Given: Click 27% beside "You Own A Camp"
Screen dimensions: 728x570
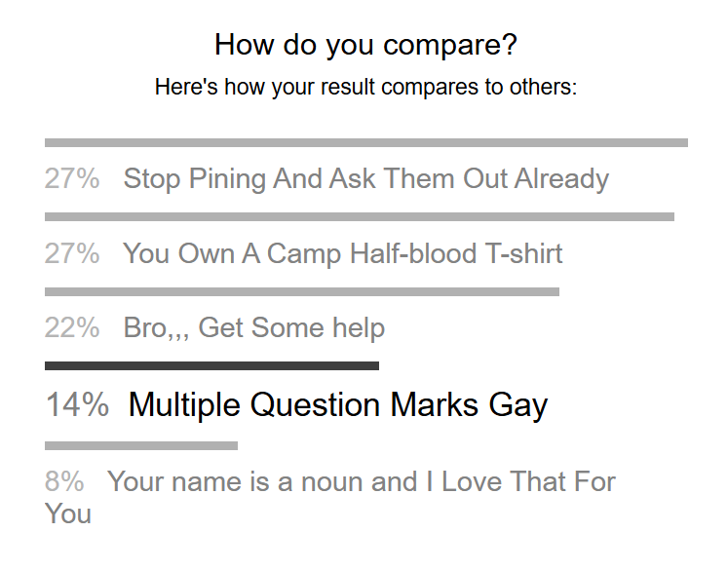Looking at the screenshot, I should [72, 254].
